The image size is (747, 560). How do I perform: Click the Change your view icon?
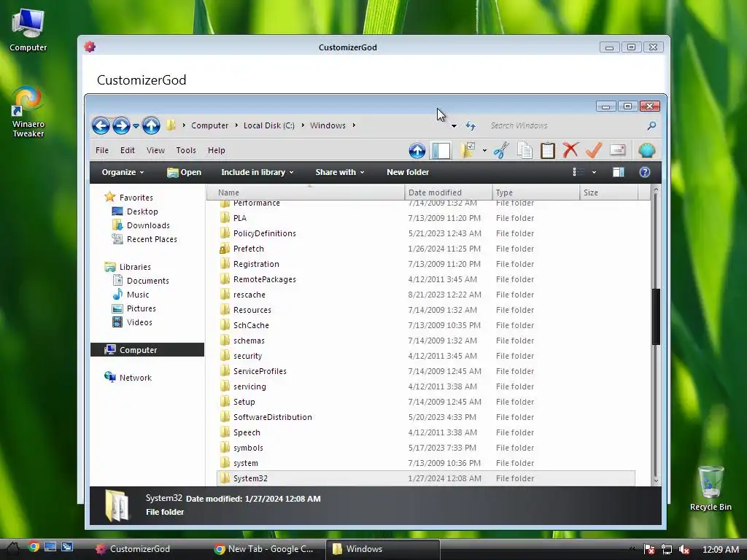[578, 172]
